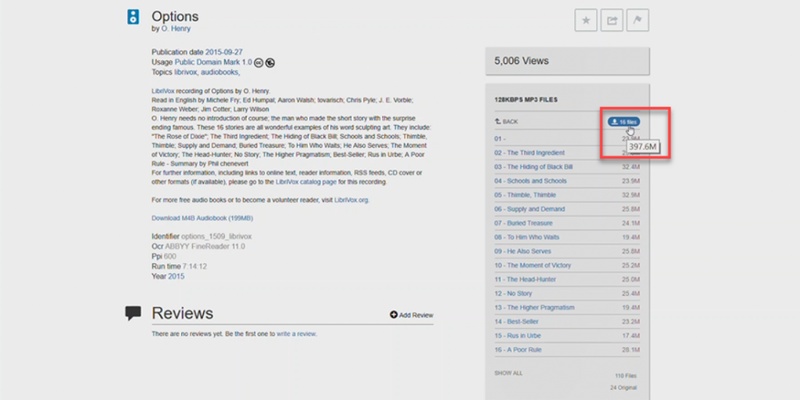The height and width of the screenshot is (400, 800).
Task: Click the public domain mark icon
Action: [x=270, y=63]
